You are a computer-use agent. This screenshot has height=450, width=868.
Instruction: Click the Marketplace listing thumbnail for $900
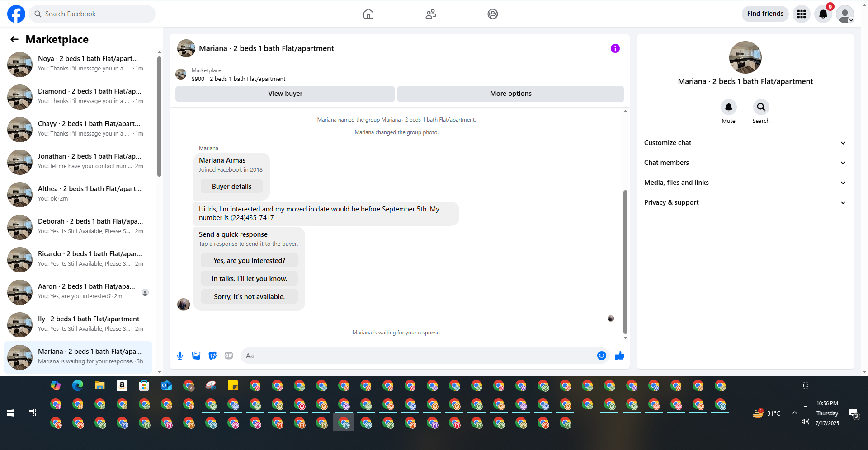(181, 74)
